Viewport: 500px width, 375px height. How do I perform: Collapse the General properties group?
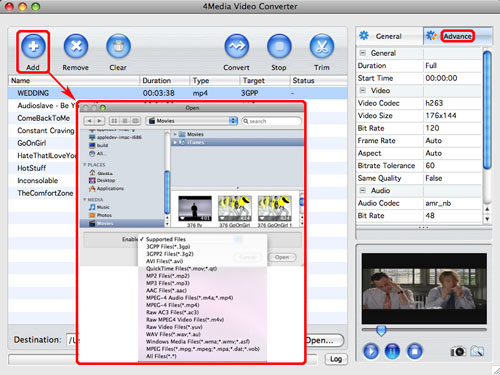click(x=363, y=53)
